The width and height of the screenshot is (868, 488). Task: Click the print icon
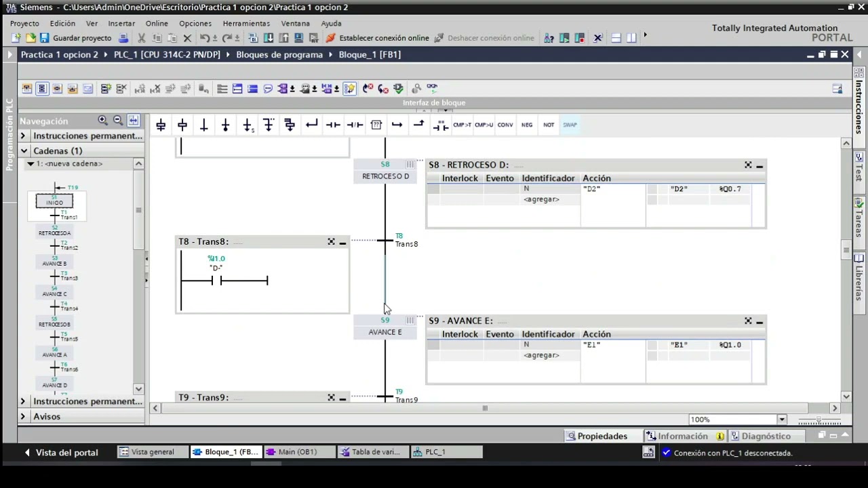[x=125, y=38]
